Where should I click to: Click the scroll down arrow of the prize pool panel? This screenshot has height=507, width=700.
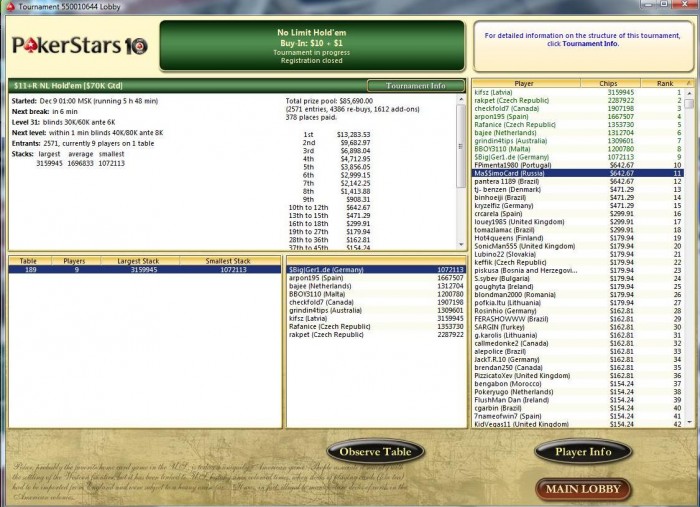pyautogui.click(x=461, y=244)
